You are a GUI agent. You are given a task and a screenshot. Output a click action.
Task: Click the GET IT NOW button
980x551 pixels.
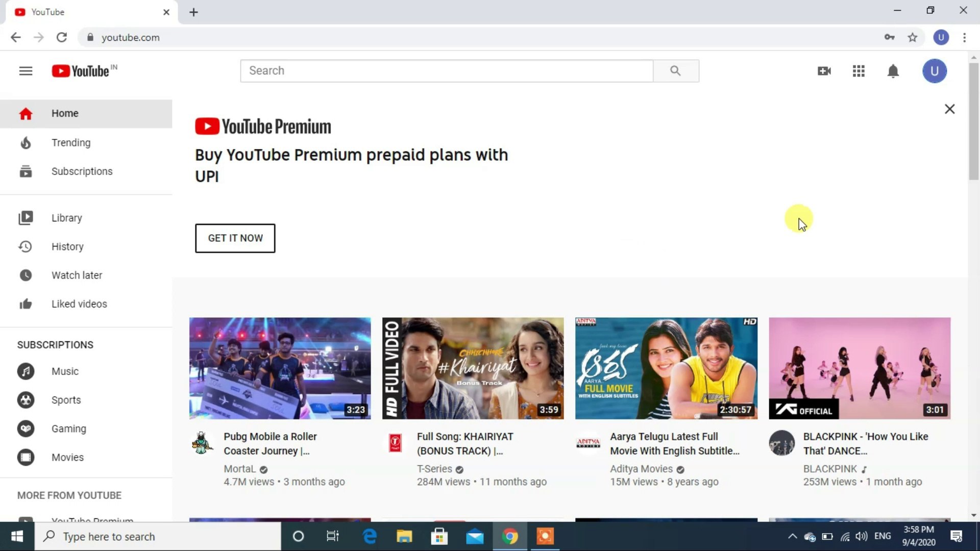(x=235, y=238)
